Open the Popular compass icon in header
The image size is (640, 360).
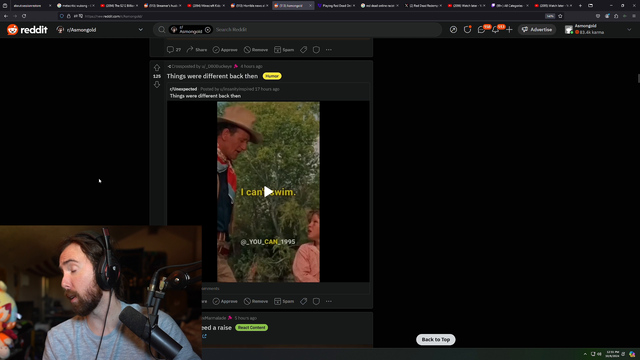pos(453,30)
